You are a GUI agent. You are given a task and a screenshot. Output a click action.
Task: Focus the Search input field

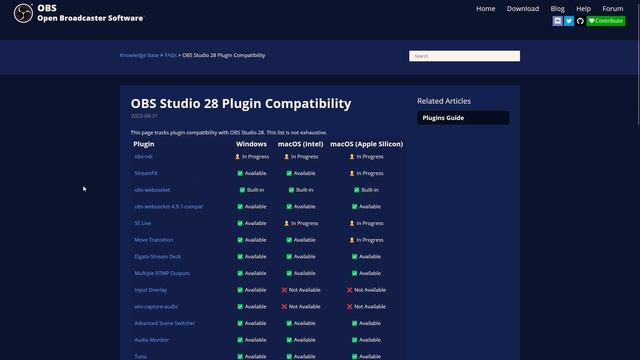[x=464, y=56]
